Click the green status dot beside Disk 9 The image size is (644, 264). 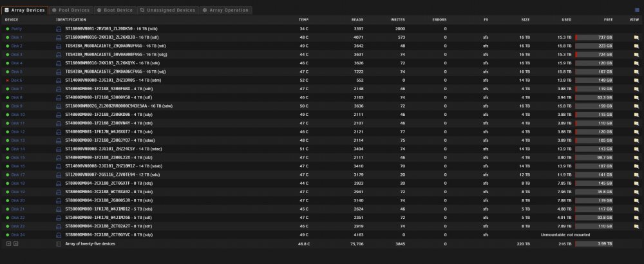pyautogui.click(x=7, y=106)
